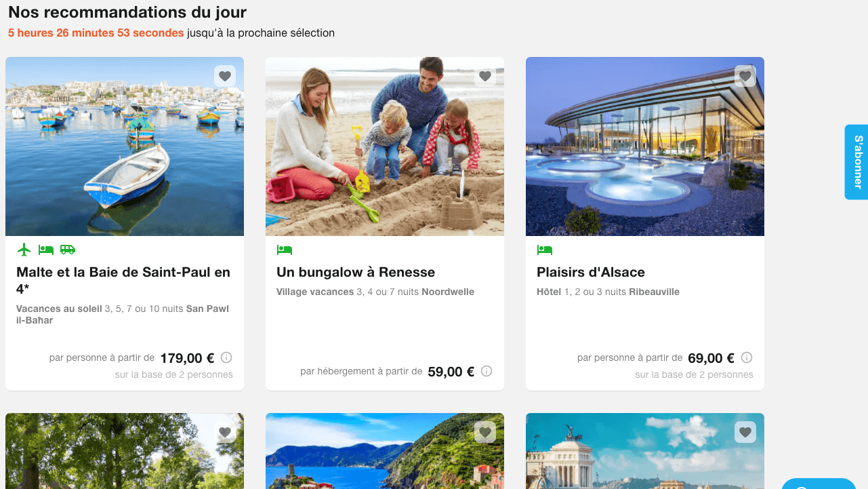The height and width of the screenshot is (489, 868).
Task: Favorite the Malte et la Baie de Saint-Paul deal
Action: coord(225,76)
